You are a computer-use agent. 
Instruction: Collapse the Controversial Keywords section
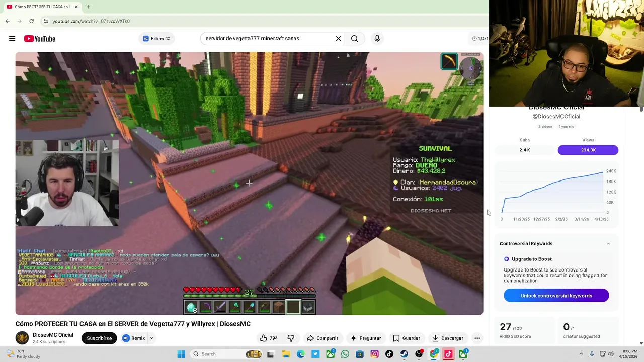pyautogui.click(x=608, y=244)
